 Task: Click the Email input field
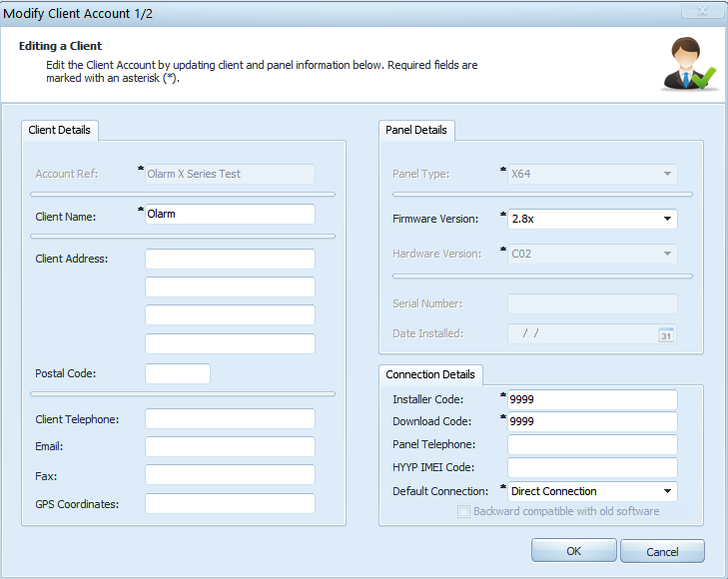(230, 447)
